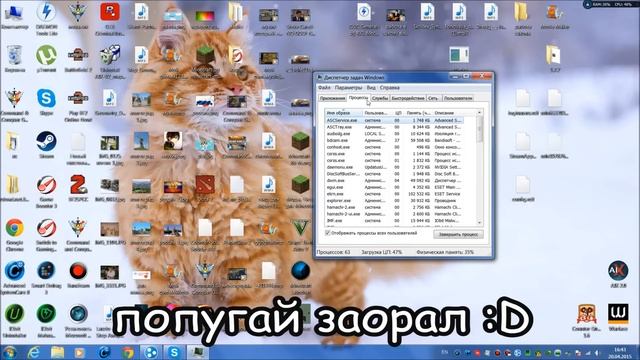Switch to Skype in the taskbar
640x360 pixels.
[174, 352]
